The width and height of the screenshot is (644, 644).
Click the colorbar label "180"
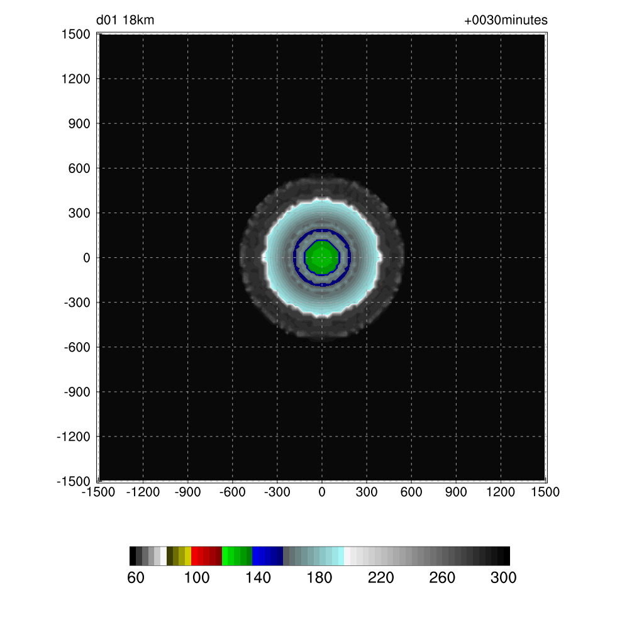pos(319,578)
